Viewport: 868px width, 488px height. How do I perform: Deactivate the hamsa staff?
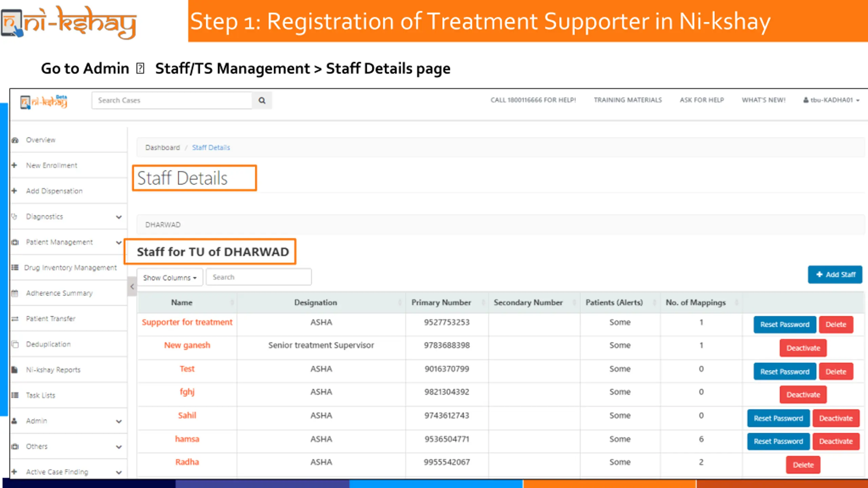[x=836, y=441]
